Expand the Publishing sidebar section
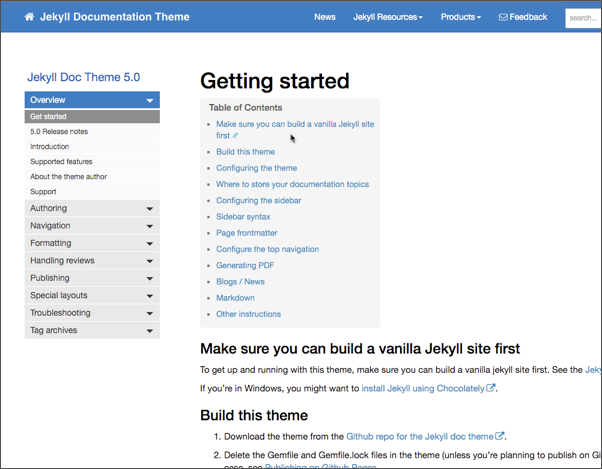602x469 pixels. pos(92,278)
